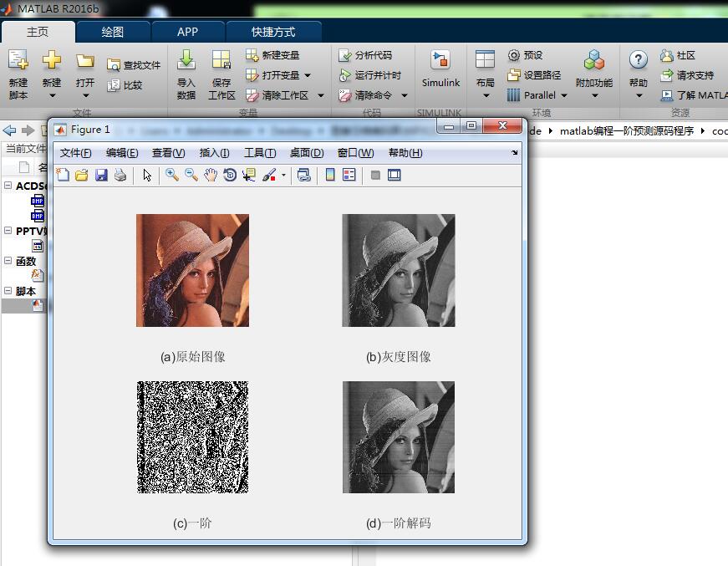Screen dimensions: 728x566
Task: Open 插入(I) menu in Figure 1
Action: 214,153
